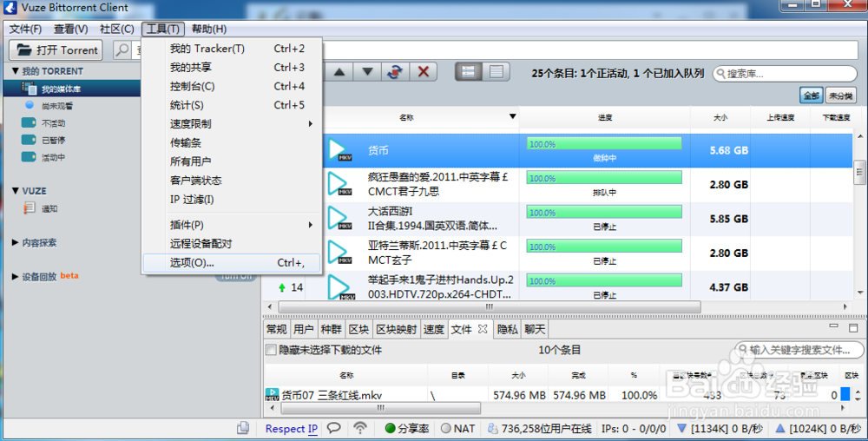Screen dimensions: 868x441
Task: Click the sort arrow on 名称 column header
Action: 513,116
